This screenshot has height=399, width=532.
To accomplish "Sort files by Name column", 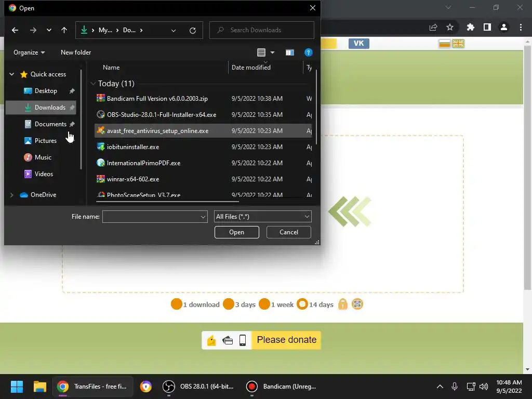I will point(111,68).
